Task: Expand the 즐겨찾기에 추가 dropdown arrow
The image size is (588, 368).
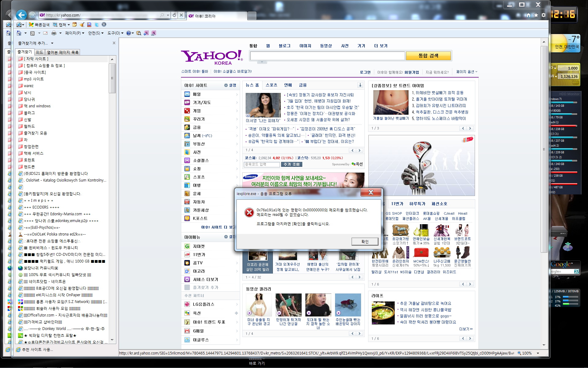Action: click(x=52, y=43)
